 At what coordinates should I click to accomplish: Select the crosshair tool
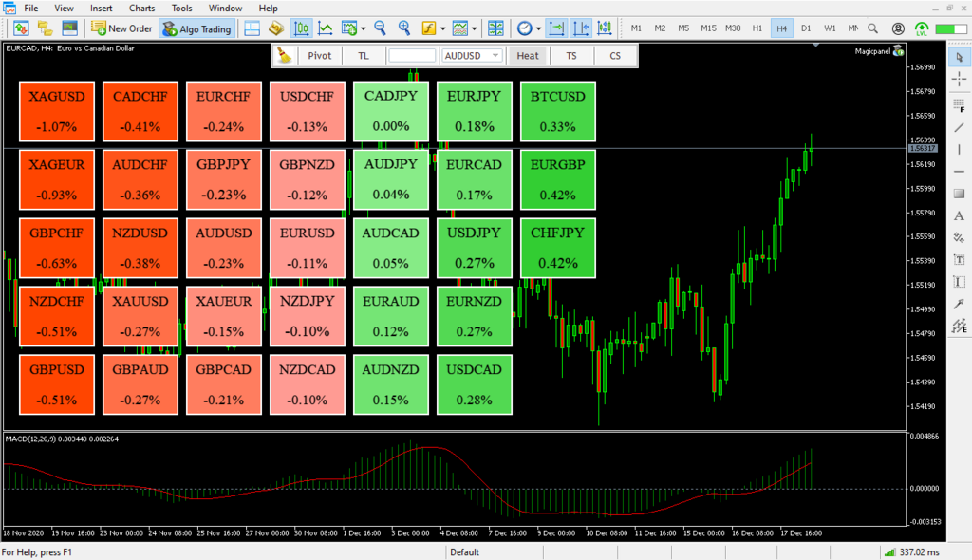(x=959, y=79)
